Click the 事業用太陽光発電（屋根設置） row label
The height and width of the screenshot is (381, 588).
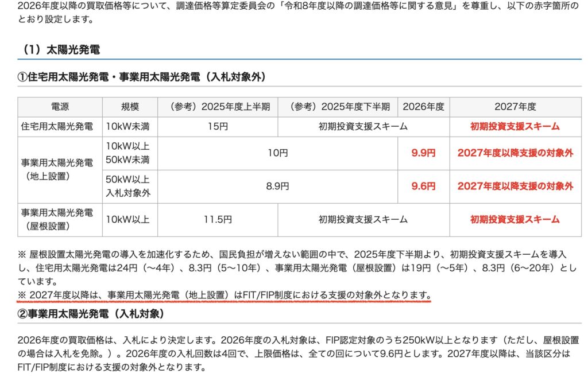click(59, 218)
